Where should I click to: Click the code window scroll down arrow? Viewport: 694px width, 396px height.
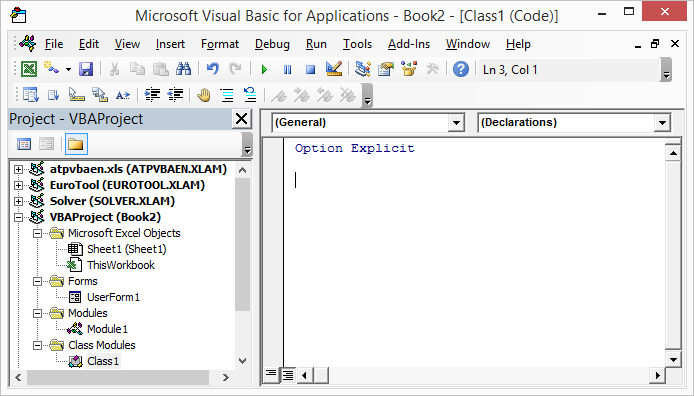[x=673, y=360]
